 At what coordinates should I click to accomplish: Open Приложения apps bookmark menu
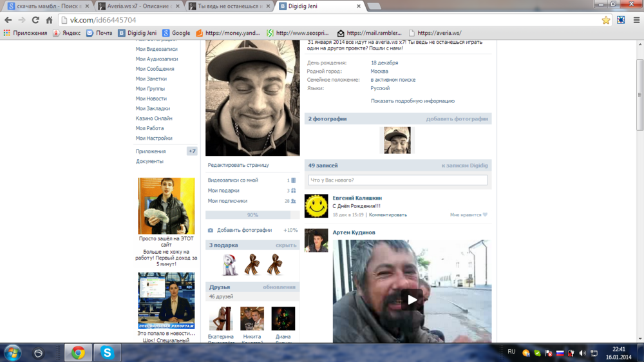tap(25, 33)
